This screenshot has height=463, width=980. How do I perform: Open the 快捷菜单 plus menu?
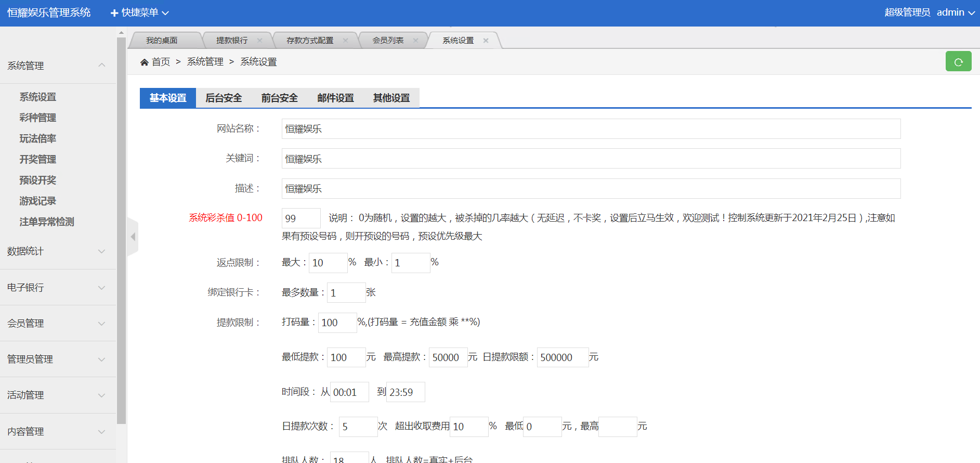pyautogui.click(x=139, y=12)
